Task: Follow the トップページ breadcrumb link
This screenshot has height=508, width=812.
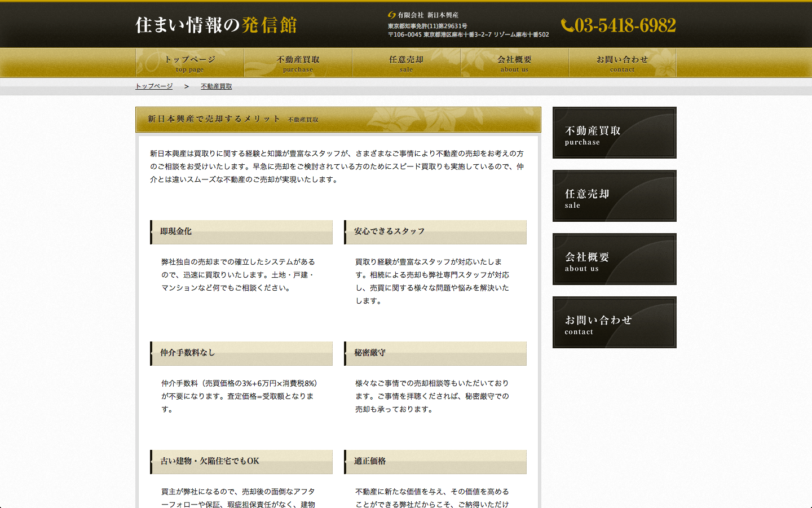Action: point(154,86)
